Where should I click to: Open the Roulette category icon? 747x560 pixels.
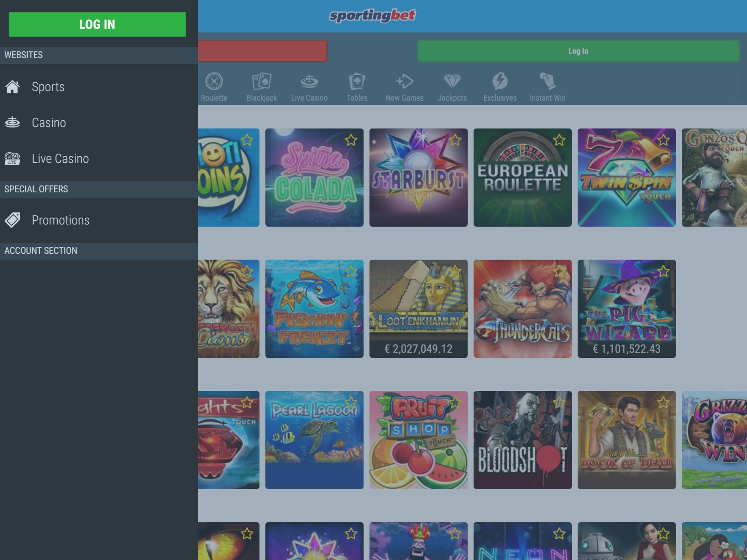pos(214,81)
